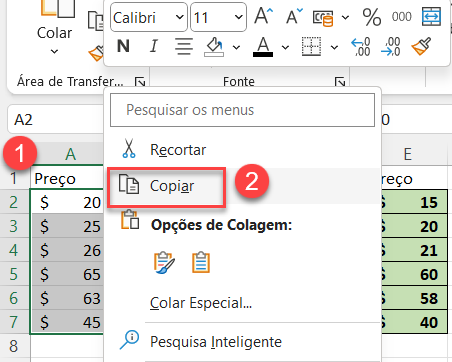Click green cell with value 40

414,322
